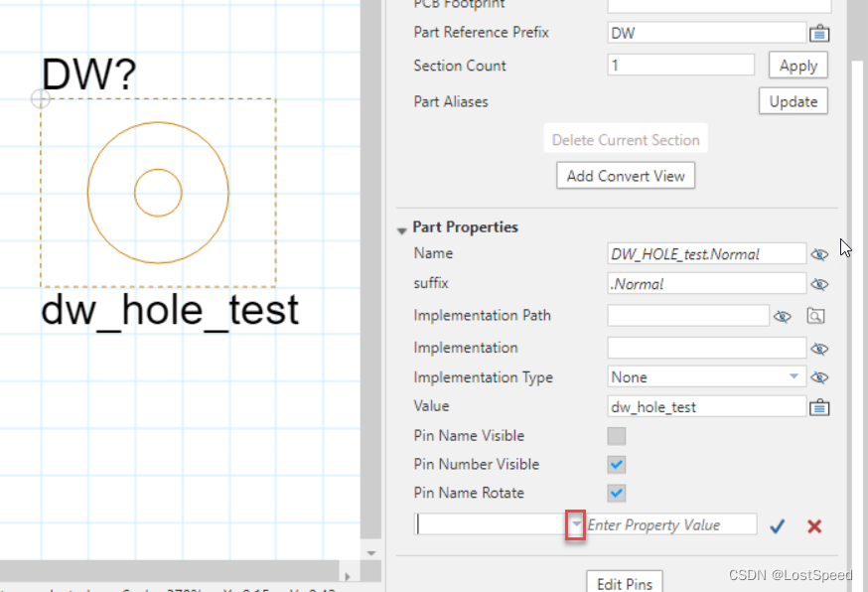
Task: Toggle eye icon for Implementation Type
Action: [x=819, y=377]
